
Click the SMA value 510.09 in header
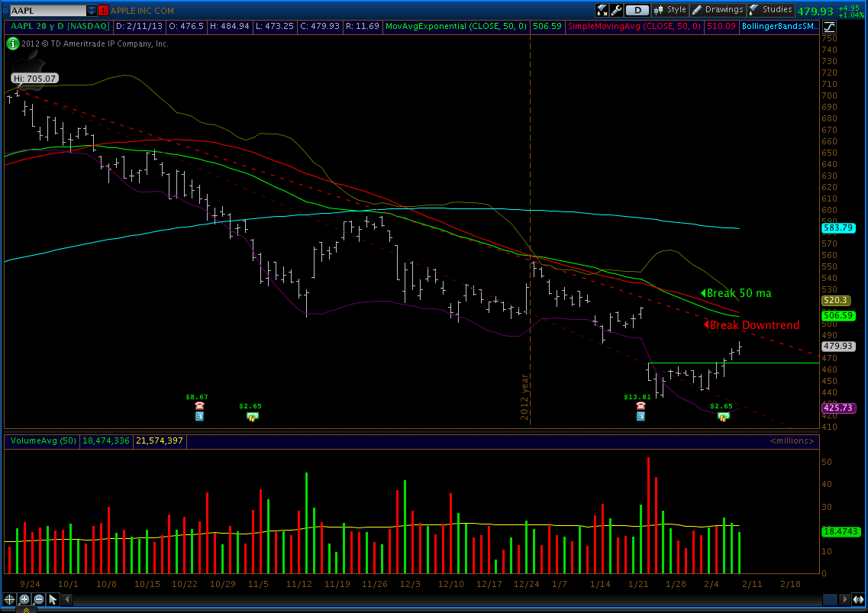tap(721, 26)
